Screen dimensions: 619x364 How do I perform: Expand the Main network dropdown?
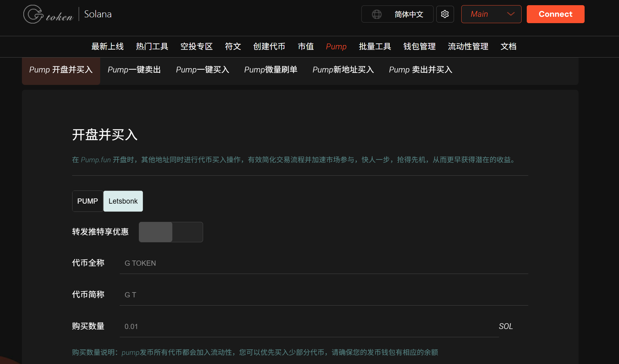coord(491,14)
